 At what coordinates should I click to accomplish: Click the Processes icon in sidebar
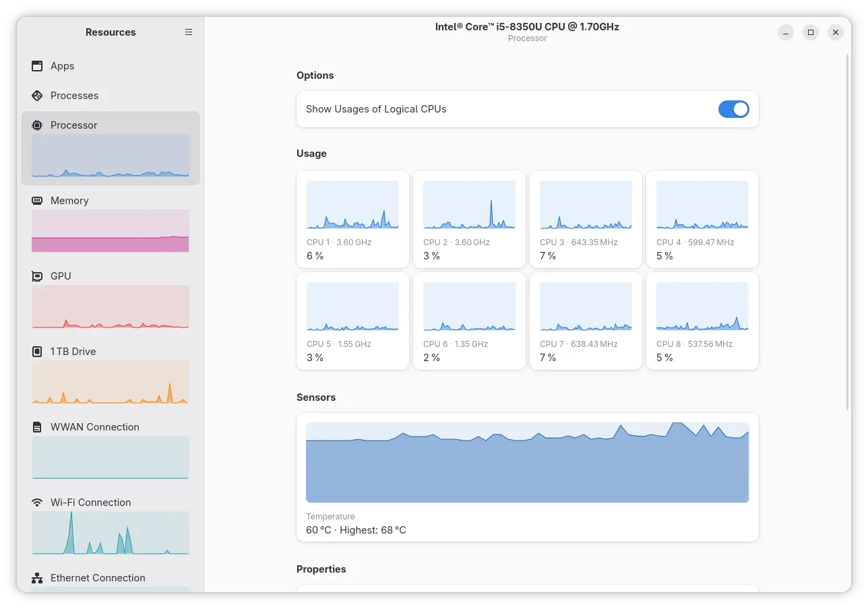coord(37,96)
